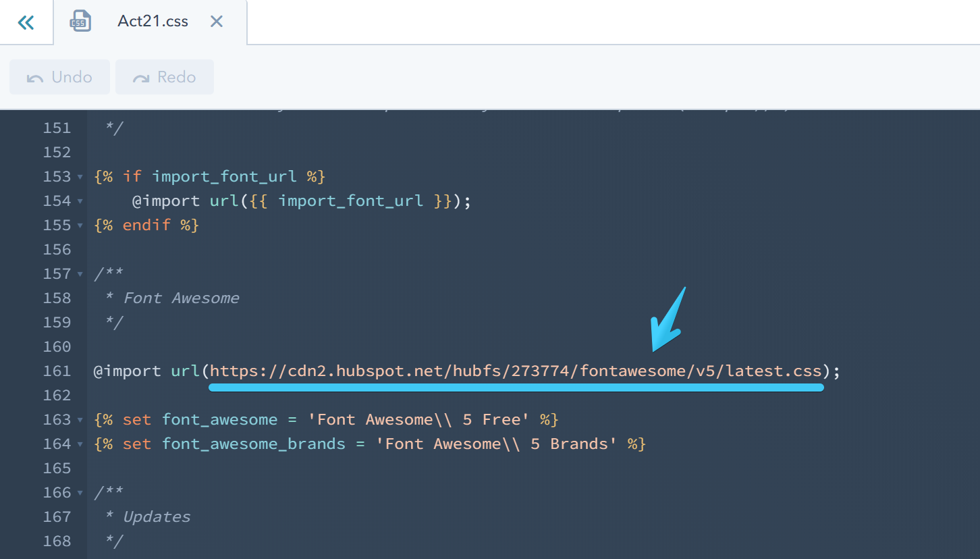The height and width of the screenshot is (559, 980).
Task: Collapse the sidebar using the double-chevron icon
Action: click(26, 22)
